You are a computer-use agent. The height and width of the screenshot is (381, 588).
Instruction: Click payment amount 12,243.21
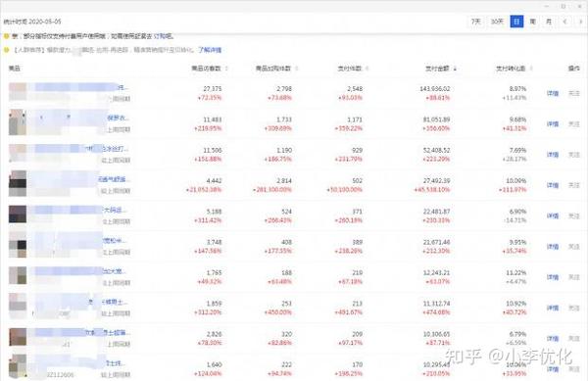(436, 272)
